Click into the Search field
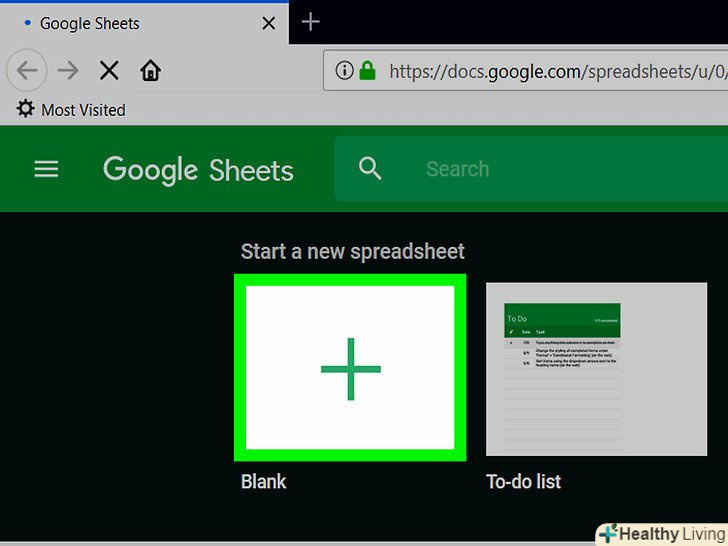728x546 pixels. (x=531, y=169)
